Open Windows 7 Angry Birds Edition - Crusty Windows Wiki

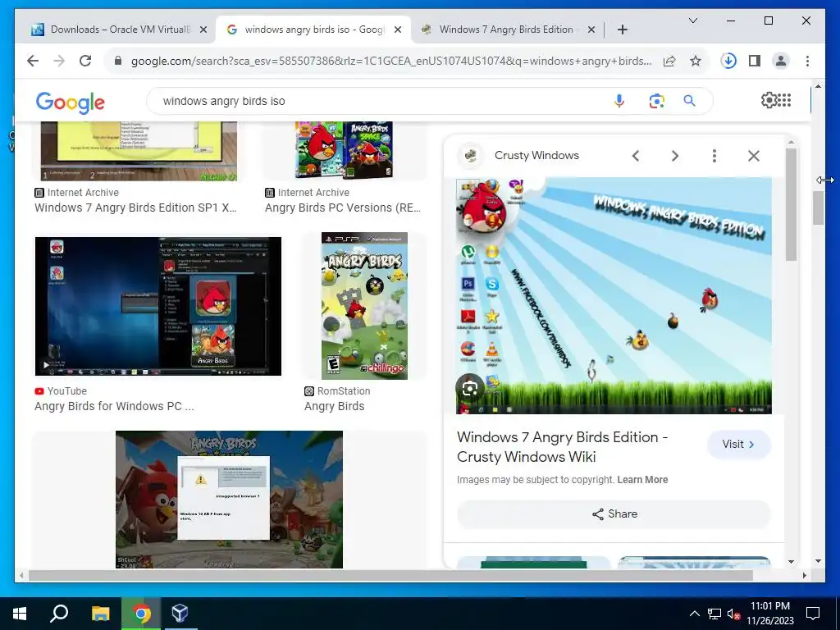click(x=563, y=447)
